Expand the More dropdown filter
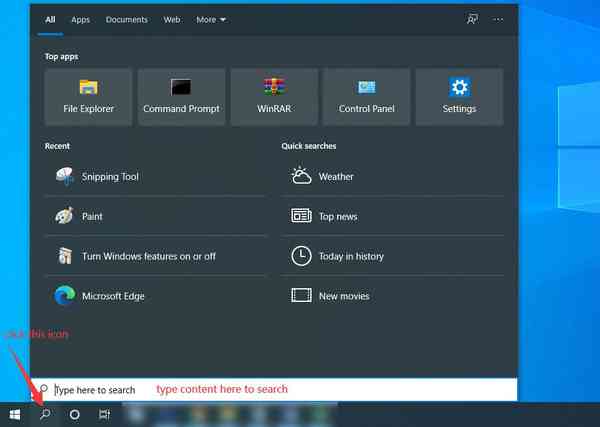Viewport: 600px width, 427px height. (211, 19)
